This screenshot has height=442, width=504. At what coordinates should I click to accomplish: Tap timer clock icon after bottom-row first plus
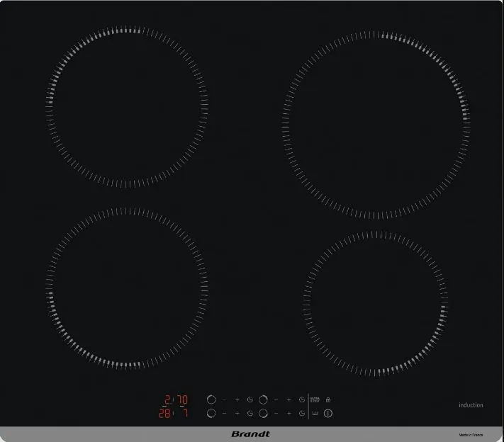pyautogui.click(x=250, y=413)
